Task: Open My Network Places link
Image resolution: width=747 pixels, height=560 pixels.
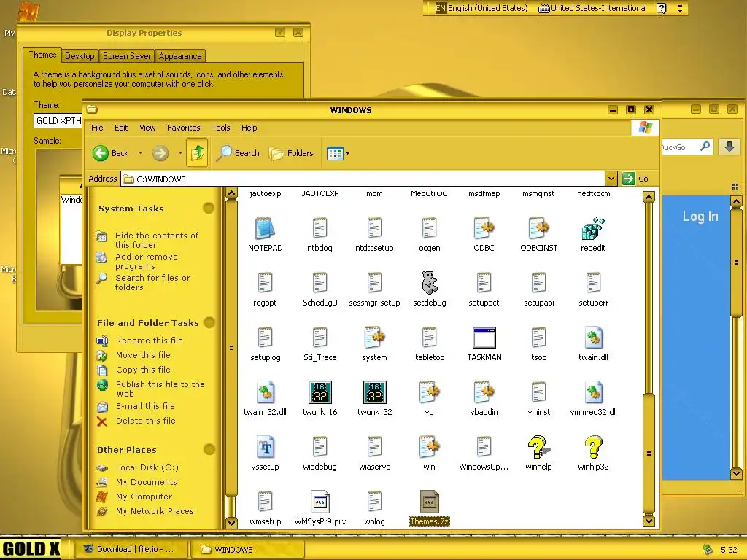Action: [155, 511]
